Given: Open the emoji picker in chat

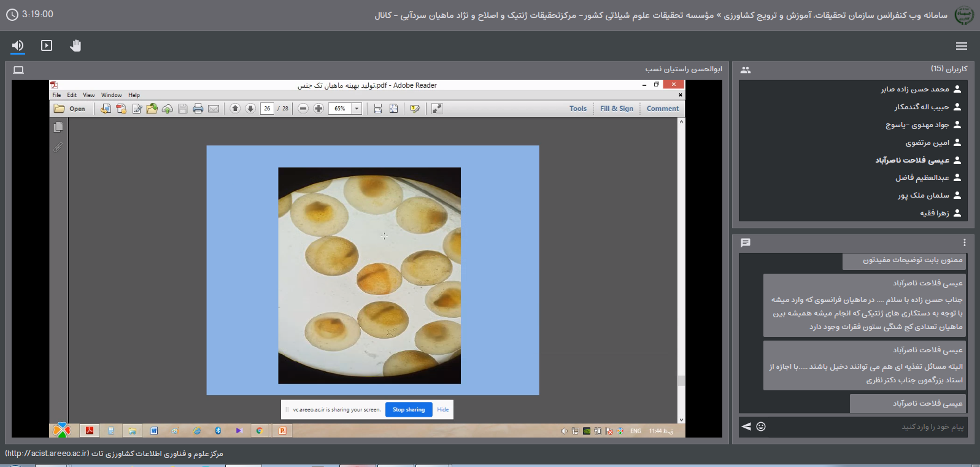Looking at the screenshot, I should tap(761, 426).
